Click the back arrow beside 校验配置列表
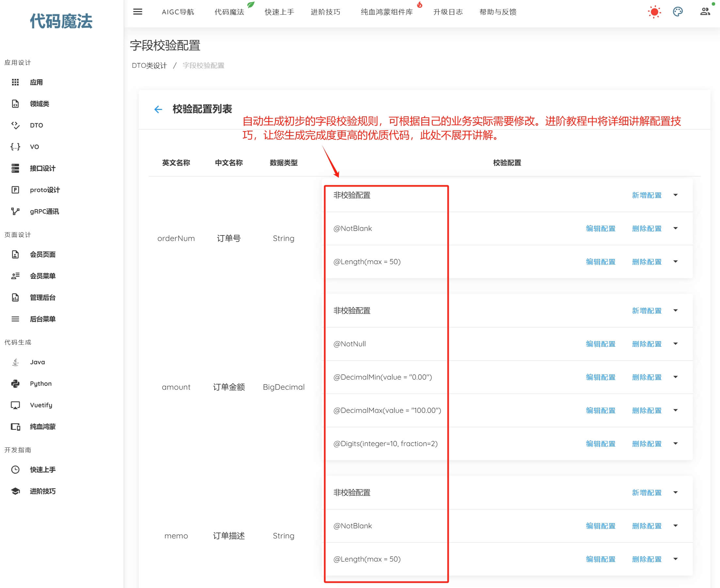 pyautogui.click(x=158, y=109)
